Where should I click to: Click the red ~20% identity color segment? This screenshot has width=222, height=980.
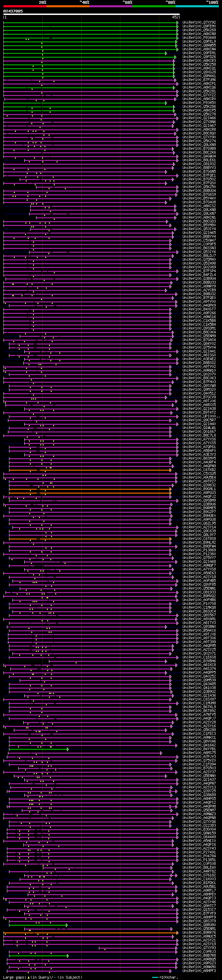click(25, 6)
